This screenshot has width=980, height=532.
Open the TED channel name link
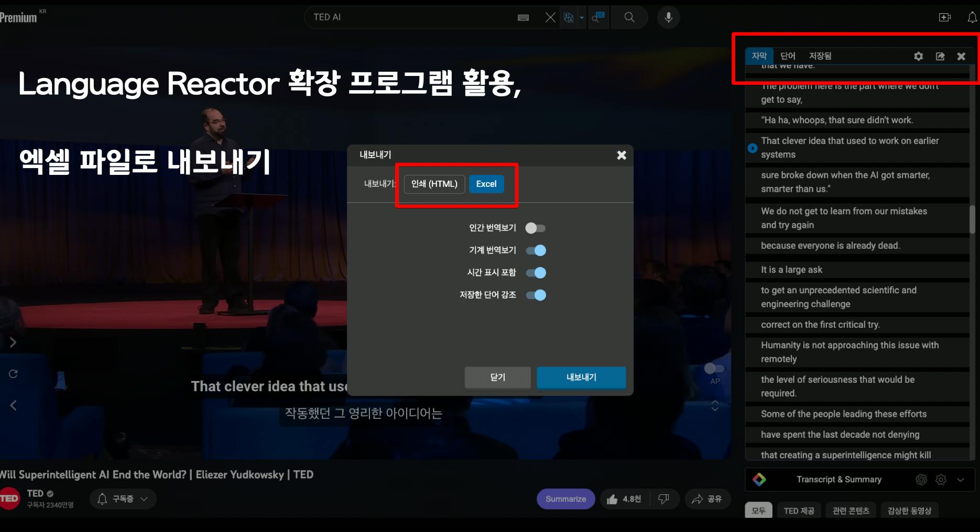point(35,493)
